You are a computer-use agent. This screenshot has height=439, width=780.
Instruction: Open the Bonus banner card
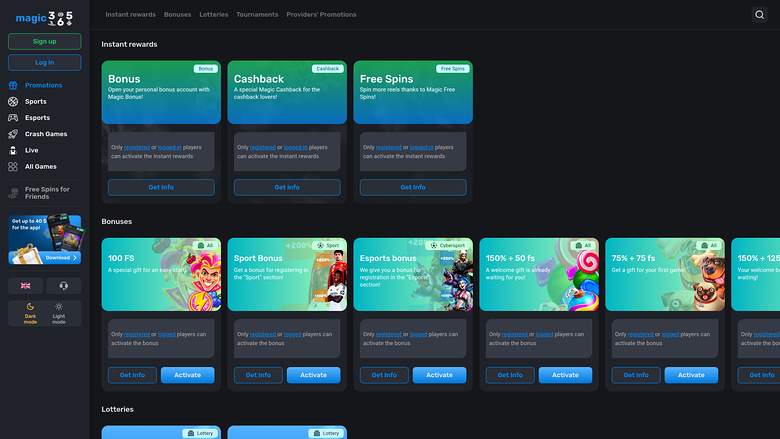point(161,92)
